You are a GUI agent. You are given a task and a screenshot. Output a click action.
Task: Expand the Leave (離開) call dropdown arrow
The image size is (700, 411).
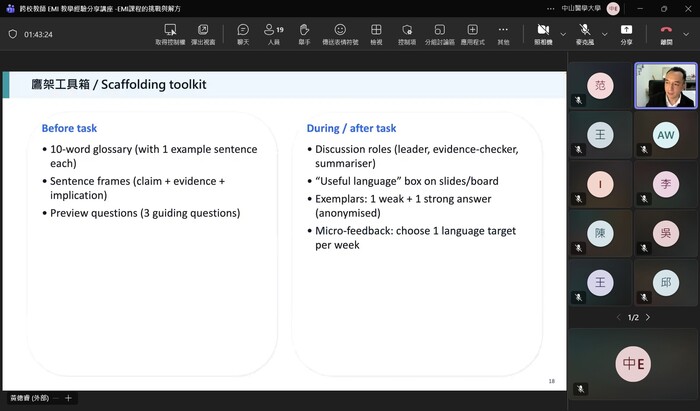[x=687, y=33]
